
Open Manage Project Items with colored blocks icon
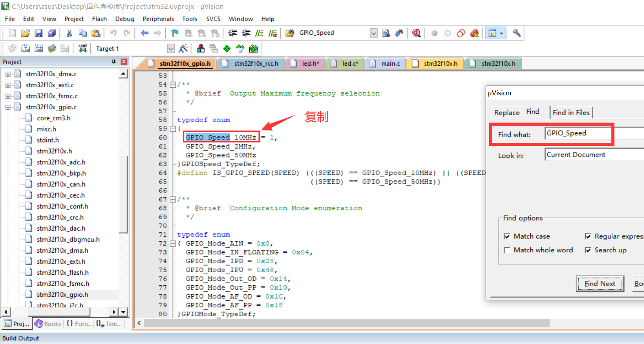tap(201, 49)
